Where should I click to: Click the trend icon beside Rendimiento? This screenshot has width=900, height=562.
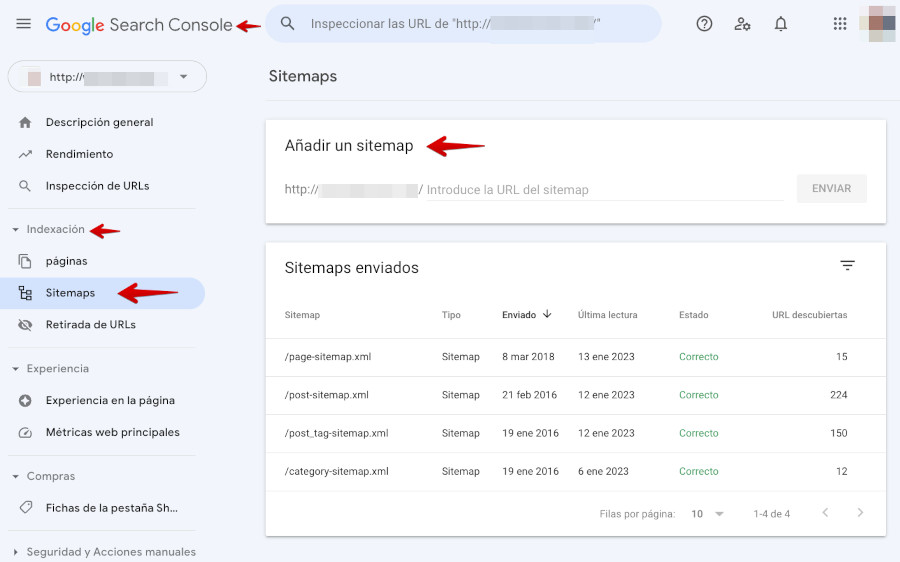click(x=25, y=154)
